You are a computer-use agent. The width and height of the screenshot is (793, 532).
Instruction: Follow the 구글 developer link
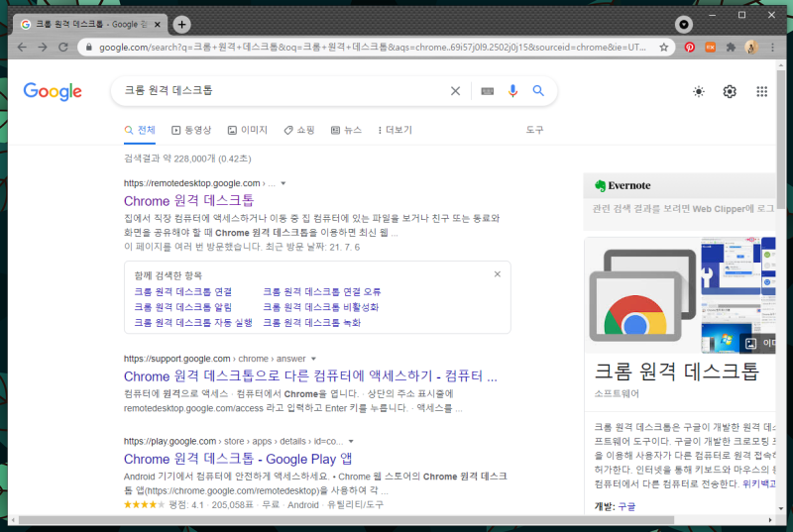pyautogui.click(x=626, y=507)
